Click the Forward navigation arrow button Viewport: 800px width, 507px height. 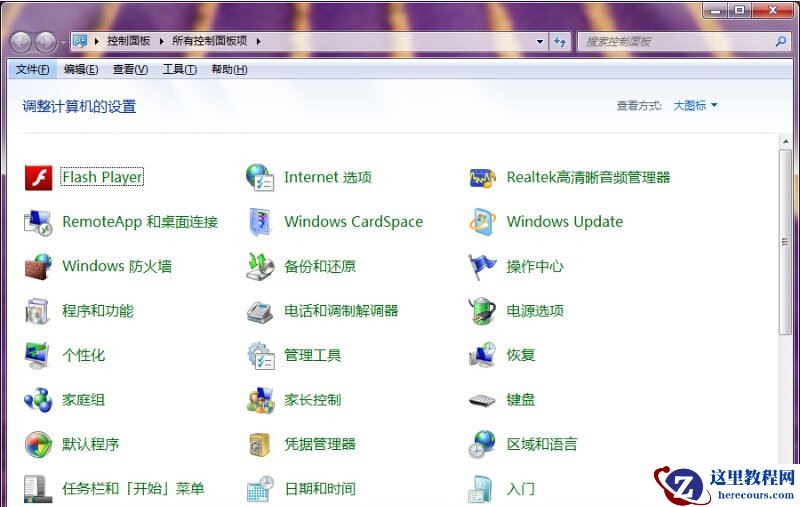coord(46,42)
